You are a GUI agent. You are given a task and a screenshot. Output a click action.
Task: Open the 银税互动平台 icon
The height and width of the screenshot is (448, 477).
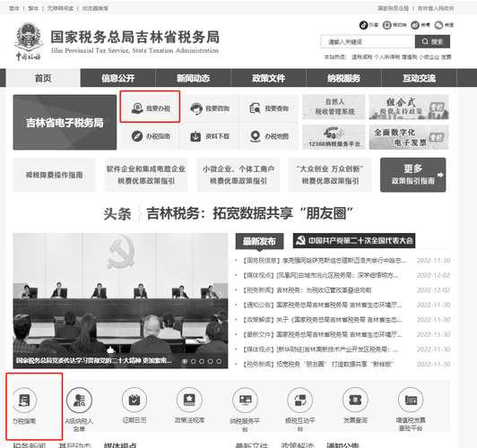(x=300, y=400)
